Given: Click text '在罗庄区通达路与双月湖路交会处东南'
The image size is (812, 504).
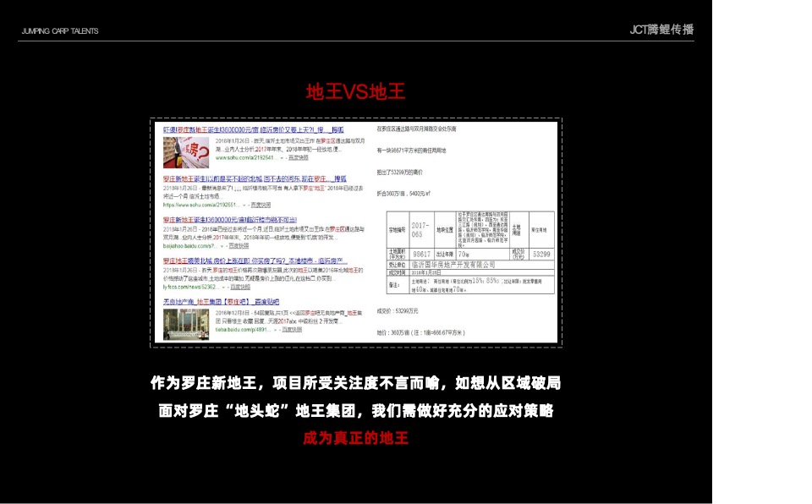Looking at the screenshot, I should tap(416, 129).
